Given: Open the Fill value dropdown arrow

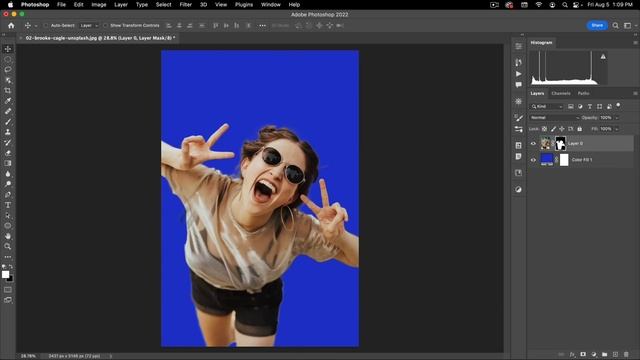Looking at the screenshot, I should 617,129.
